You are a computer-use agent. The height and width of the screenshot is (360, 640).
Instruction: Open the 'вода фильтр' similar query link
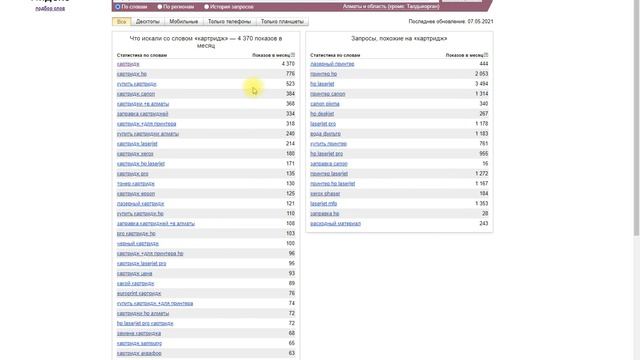click(326, 134)
